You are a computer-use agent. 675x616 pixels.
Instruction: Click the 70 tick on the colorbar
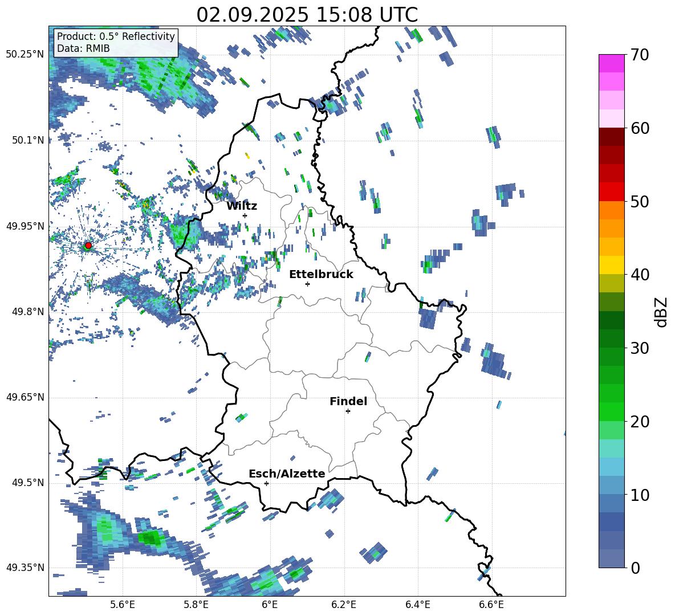640,55
